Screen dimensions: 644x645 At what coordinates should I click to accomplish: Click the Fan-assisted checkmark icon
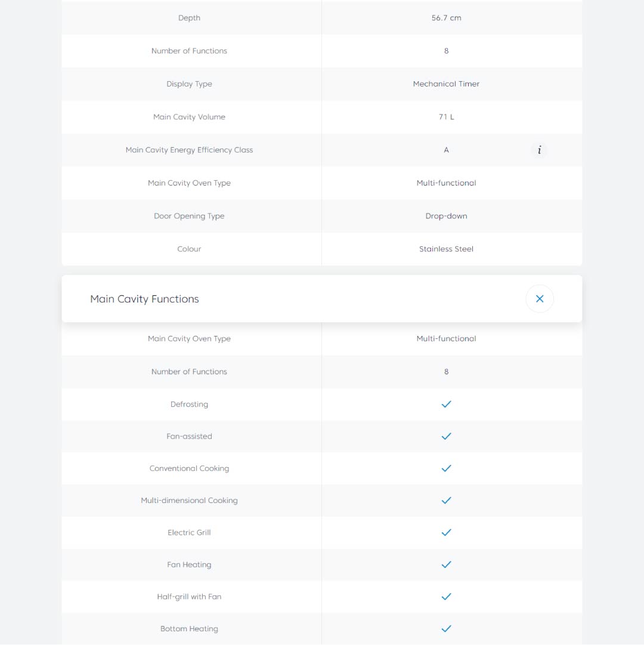446,436
